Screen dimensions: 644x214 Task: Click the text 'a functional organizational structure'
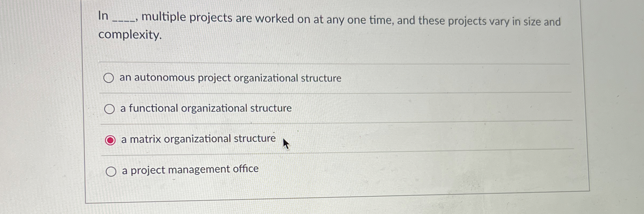206,108
